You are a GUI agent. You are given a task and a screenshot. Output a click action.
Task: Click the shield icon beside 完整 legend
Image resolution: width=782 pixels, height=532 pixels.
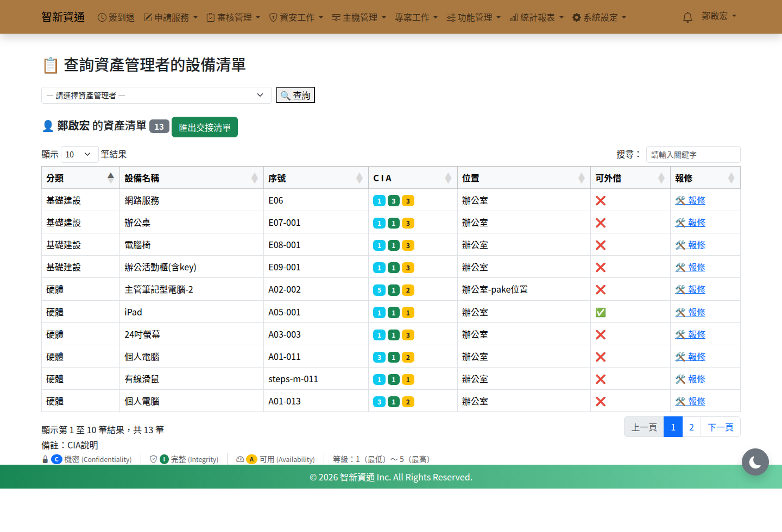(x=153, y=459)
